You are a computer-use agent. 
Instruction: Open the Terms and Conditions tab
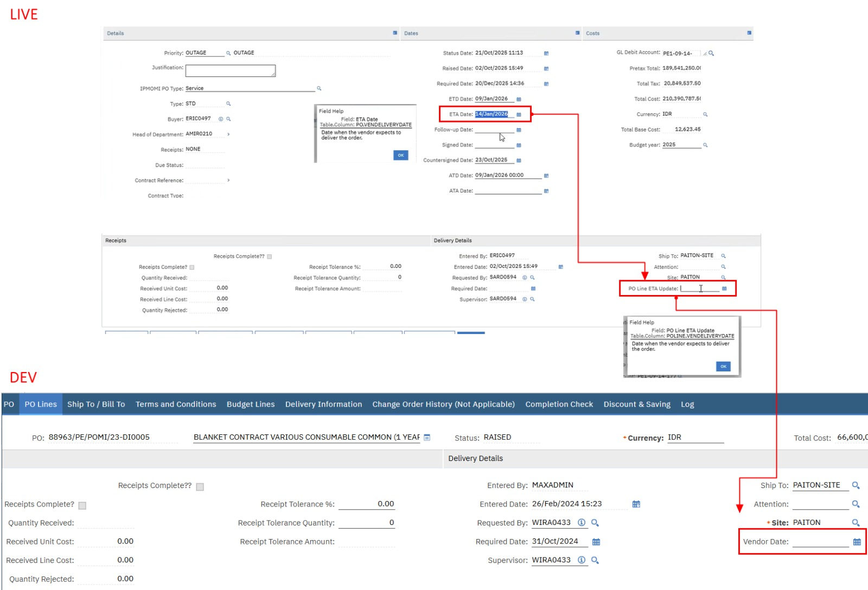pyautogui.click(x=176, y=405)
